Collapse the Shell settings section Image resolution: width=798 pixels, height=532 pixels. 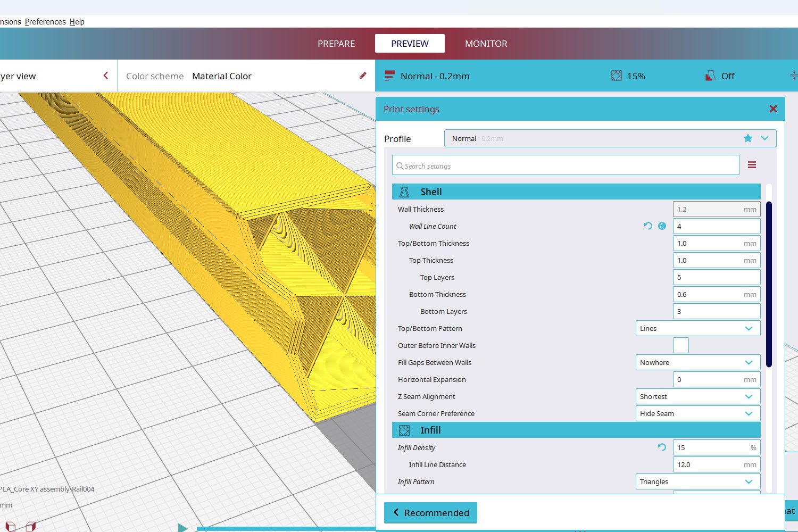pyautogui.click(x=576, y=192)
